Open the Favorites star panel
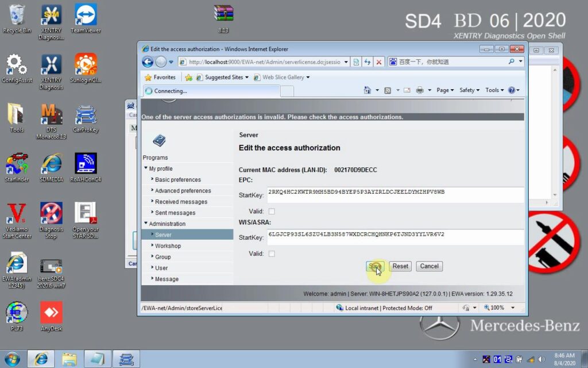This screenshot has width=588, height=368. pos(160,77)
